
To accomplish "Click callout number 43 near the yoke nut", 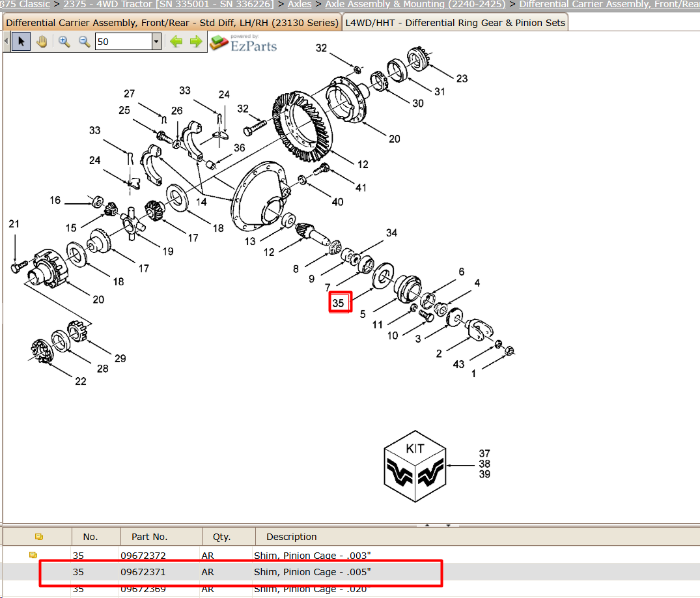I will click(x=458, y=364).
